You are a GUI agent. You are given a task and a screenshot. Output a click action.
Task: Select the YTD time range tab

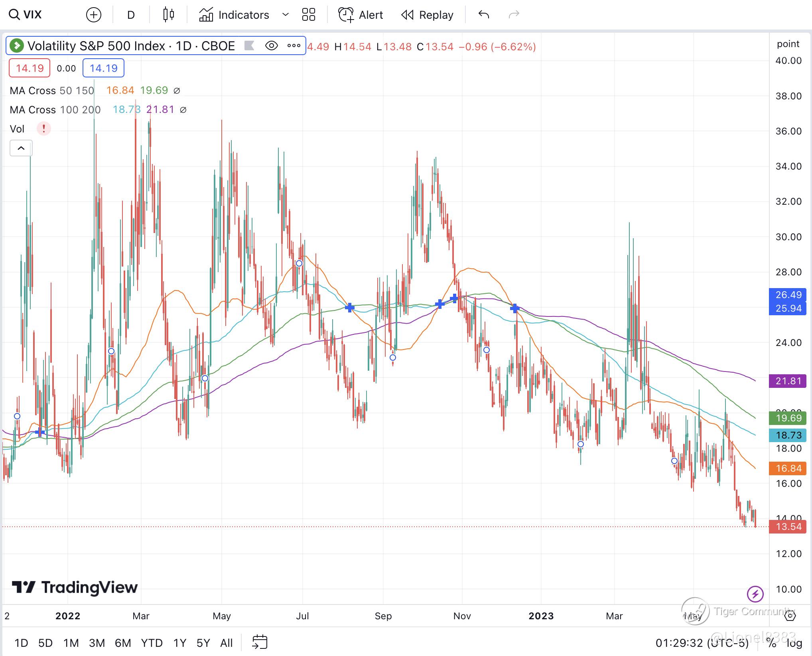152,643
